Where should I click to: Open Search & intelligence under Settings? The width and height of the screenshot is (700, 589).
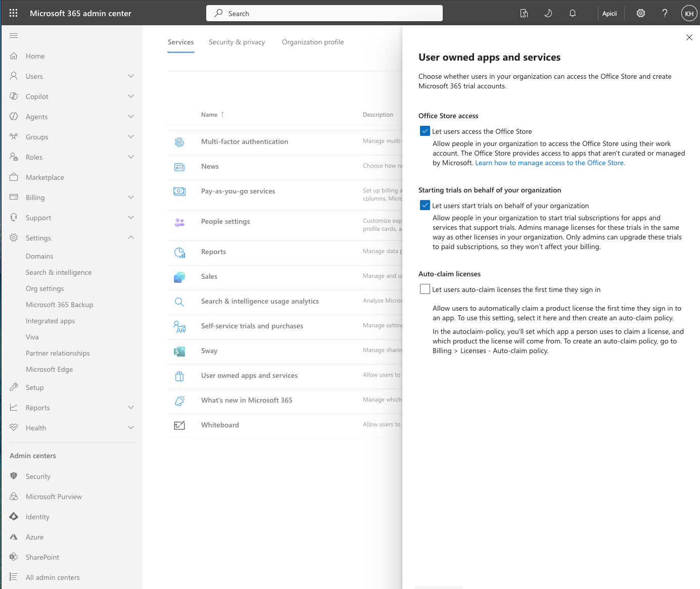(x=59, y=272)
